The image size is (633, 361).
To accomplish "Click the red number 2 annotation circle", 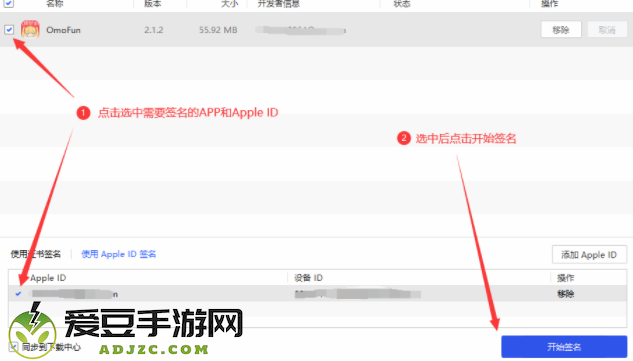I will click(x=404, y=138).
